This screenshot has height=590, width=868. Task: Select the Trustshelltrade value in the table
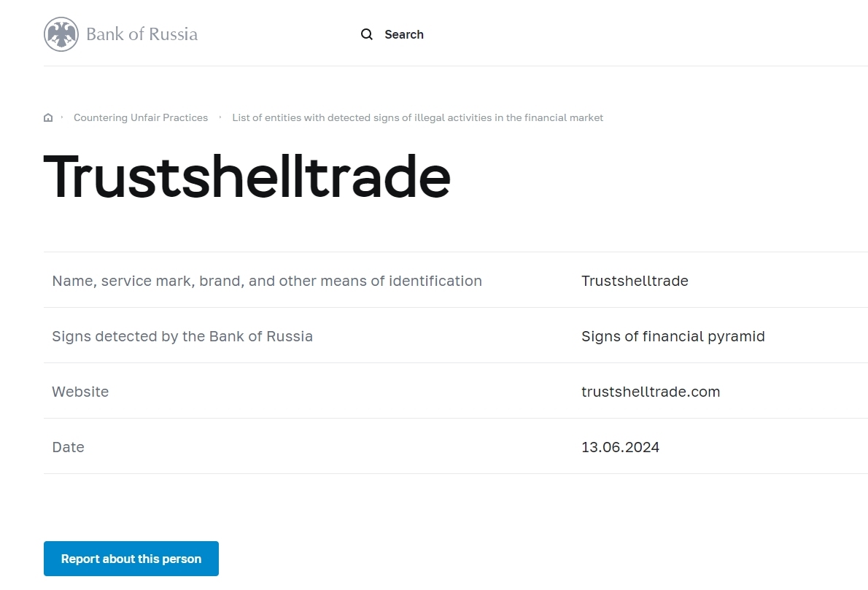click(x=635, y=281)
